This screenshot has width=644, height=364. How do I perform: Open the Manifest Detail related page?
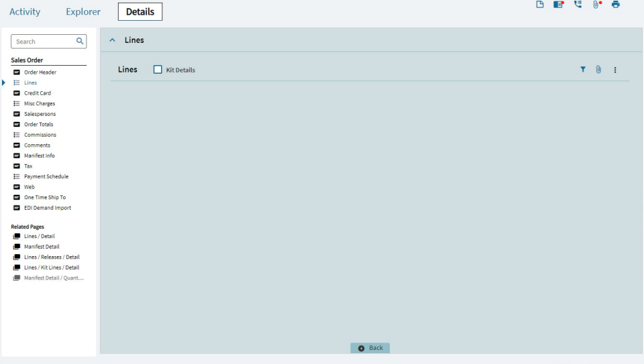tap(42, 247)
